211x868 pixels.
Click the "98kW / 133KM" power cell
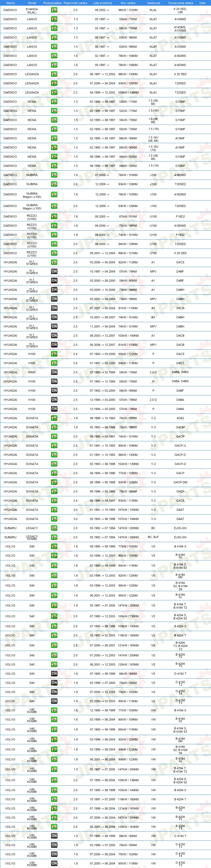128,74
